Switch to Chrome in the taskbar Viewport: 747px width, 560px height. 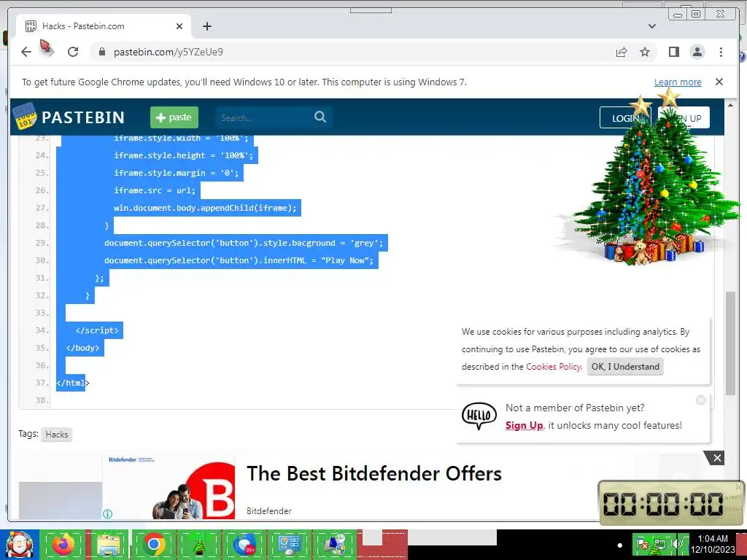[x=154, y=545]
